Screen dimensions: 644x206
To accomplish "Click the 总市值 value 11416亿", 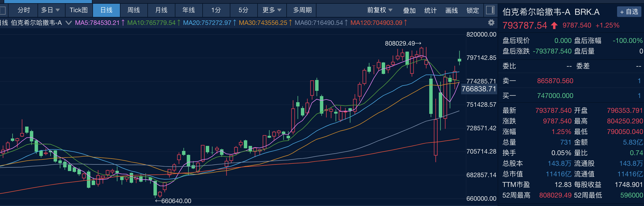I will click(x=559, y=174).
